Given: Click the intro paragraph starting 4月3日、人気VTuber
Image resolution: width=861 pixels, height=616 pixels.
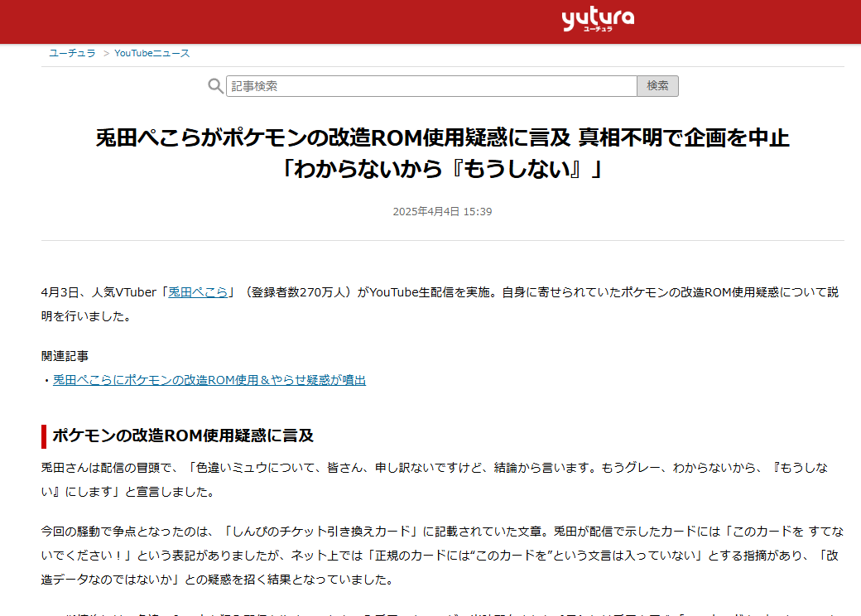Looking at the screenshot, I should pyautogui.click(x=440, y=304).
